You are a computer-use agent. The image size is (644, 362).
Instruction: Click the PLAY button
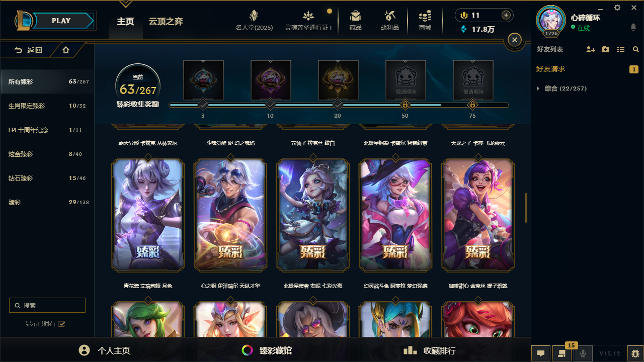pyautogui.click(x=61, y=21)
